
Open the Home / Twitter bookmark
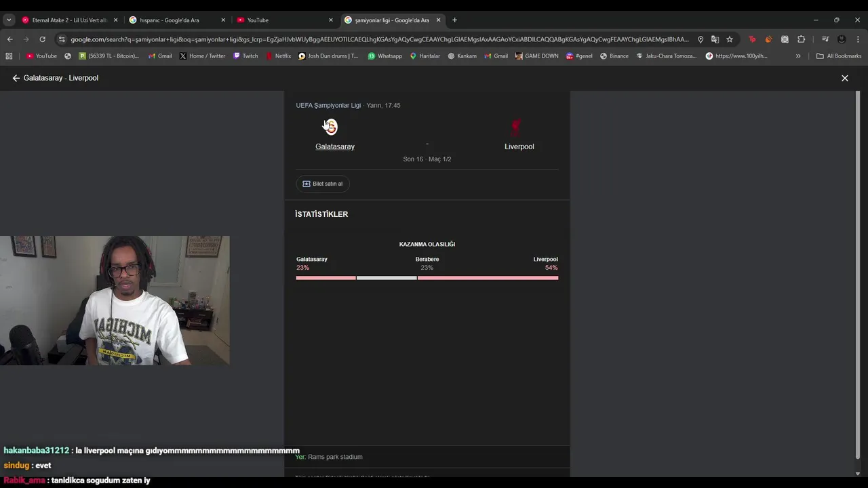[202, 56]
